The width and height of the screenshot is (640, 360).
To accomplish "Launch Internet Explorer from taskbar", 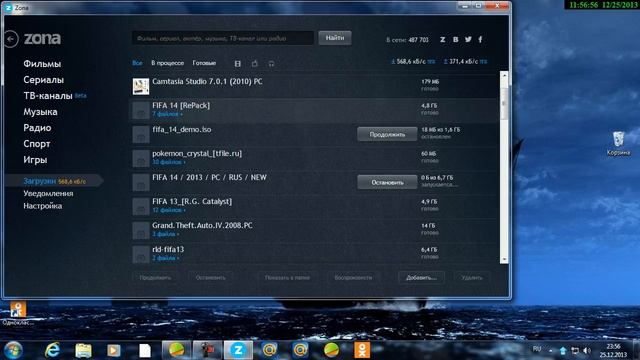I will click(52, 350).
